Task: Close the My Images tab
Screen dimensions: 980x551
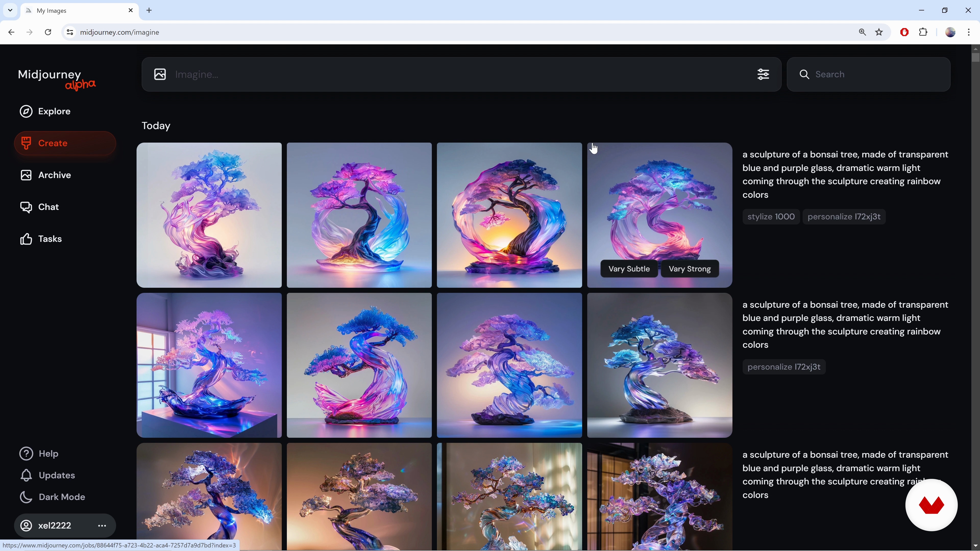Action: pos(131,11)
